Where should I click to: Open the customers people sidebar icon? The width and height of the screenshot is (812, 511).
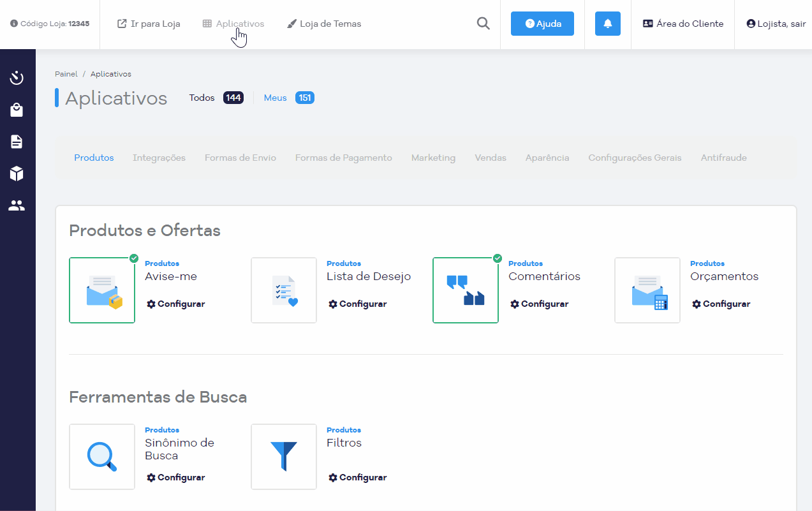coord(17,205)
